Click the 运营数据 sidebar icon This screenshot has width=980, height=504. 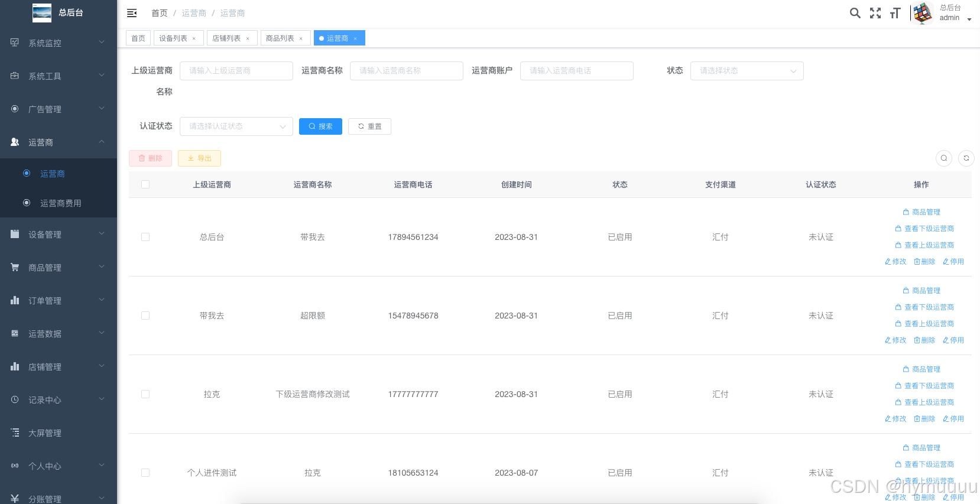point(15,333)
